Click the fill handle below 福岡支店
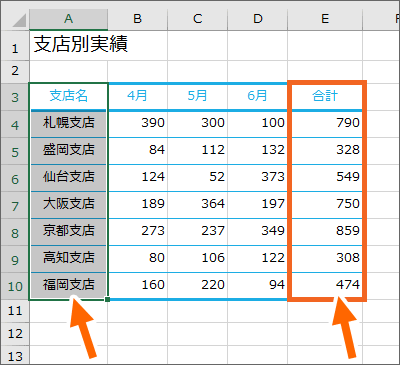Viewport: 400px width, 365px height. pyautogui.click(x=107, y=299)
